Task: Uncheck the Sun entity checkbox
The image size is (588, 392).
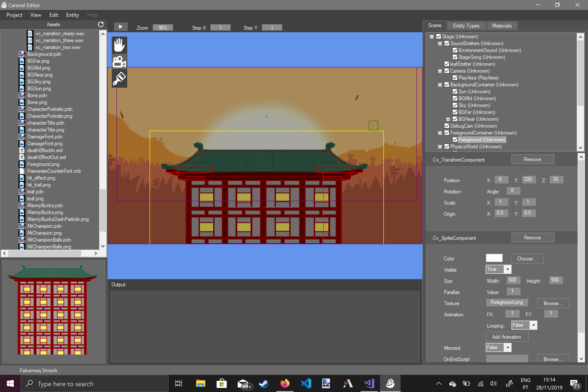Action: pyautogui.click(x=455, y=92)
